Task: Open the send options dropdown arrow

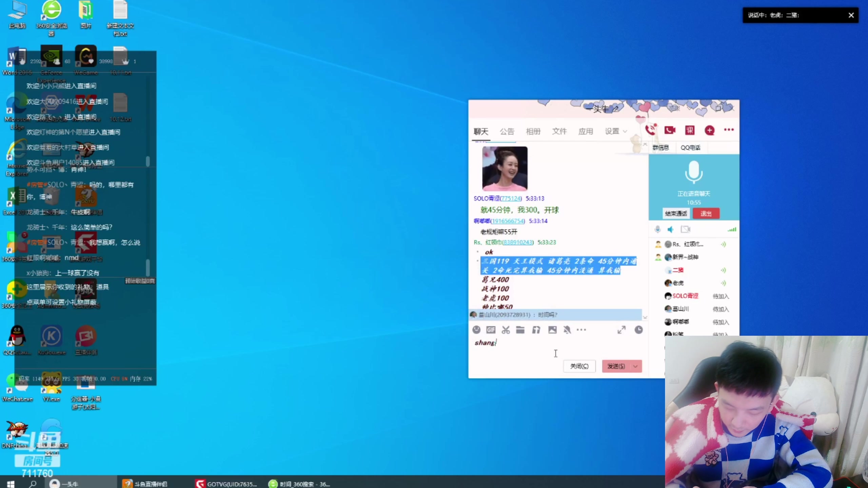Action: (635, 366)
